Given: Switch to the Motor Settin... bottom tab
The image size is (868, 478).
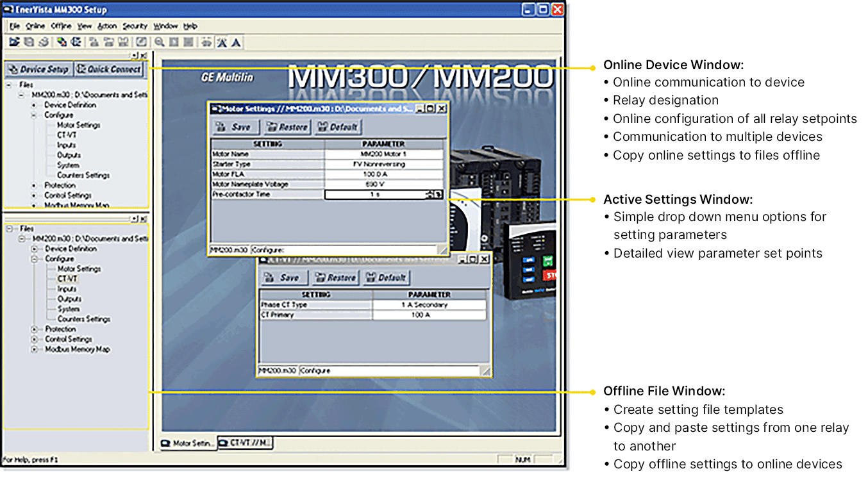Looking at the screenshot, I should point(187,443).
